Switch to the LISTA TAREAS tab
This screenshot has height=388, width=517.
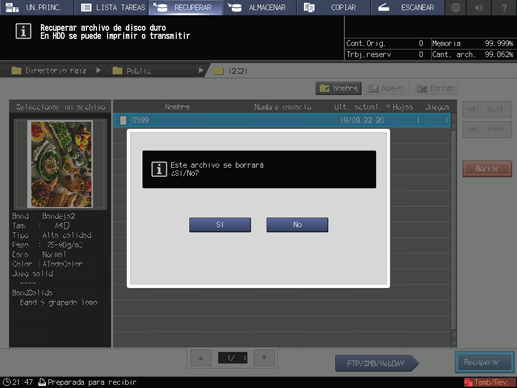[x=111, y=7]
